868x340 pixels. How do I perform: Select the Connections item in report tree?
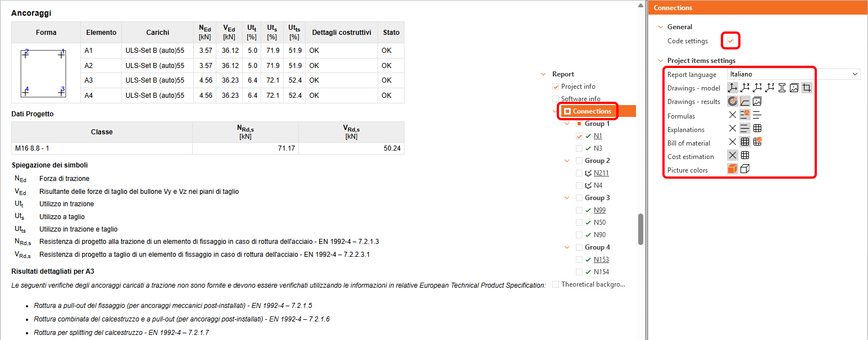pos(592,111)
